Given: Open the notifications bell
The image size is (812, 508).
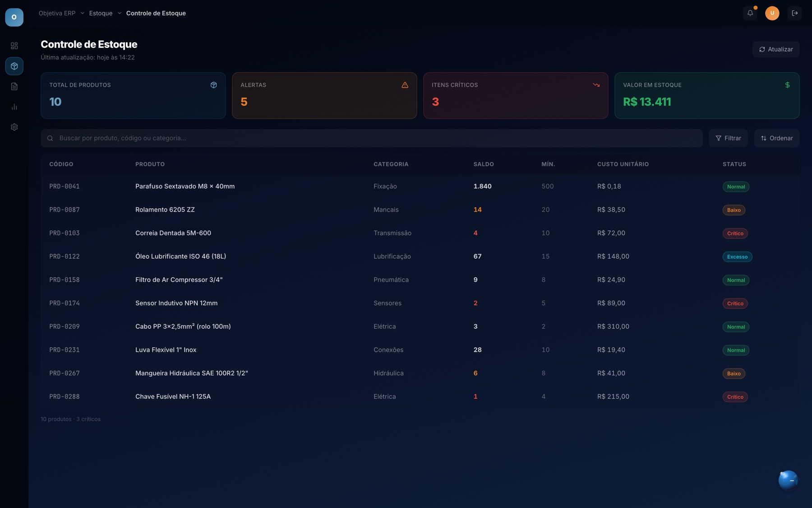Looking at the screenshot, I should (750, 13).
